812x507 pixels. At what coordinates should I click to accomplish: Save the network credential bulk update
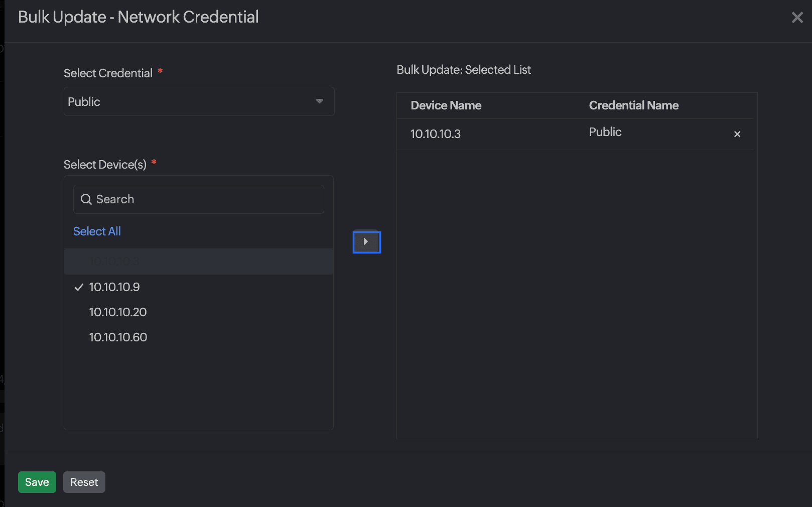pyautogui.click(x=37, y=482)
